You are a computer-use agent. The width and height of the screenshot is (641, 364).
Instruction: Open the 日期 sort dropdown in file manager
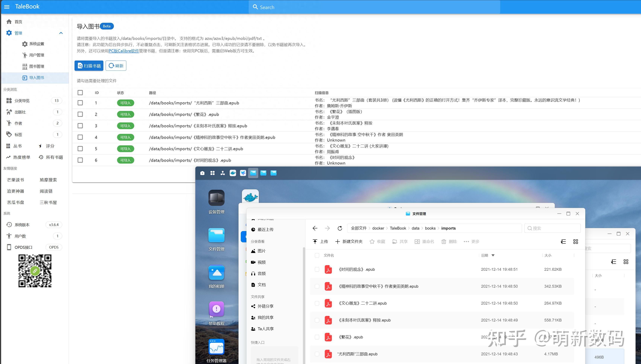pos(488,255)
